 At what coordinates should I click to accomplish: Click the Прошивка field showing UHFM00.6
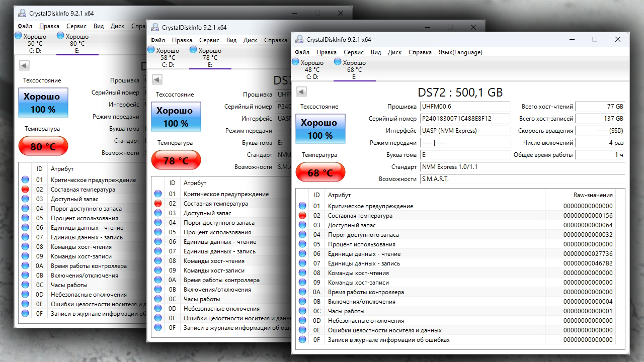(x=465, y=107)
